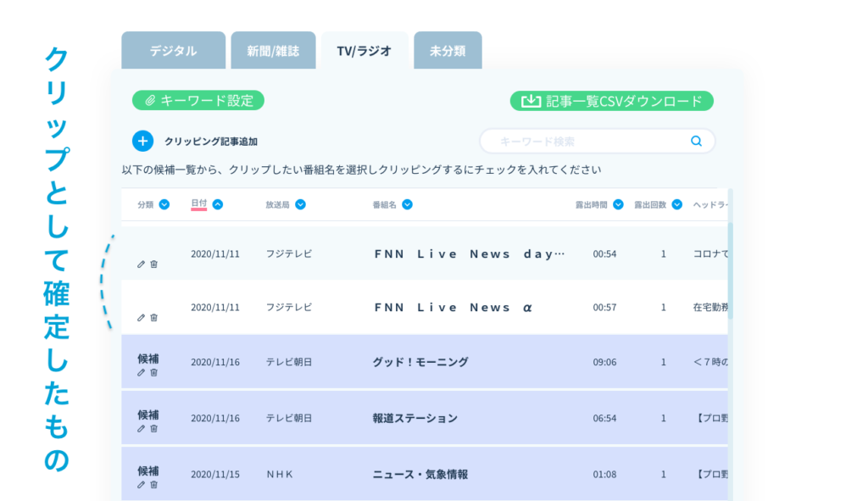Click the blue plus icon to add clipping article

coord(143,142)
